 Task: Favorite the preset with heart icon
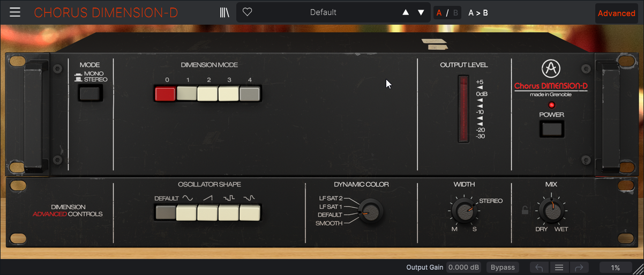pyautogui.click(x=247, y=12)
